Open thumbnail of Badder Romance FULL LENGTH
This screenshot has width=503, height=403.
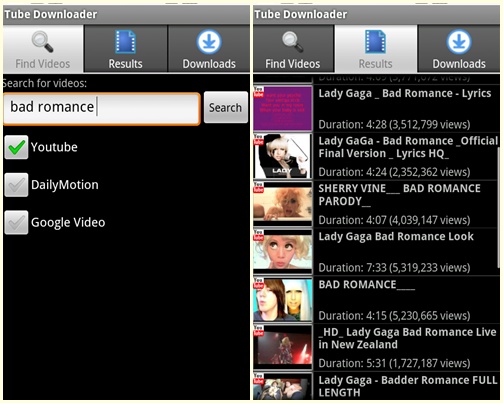click(283, 387)
